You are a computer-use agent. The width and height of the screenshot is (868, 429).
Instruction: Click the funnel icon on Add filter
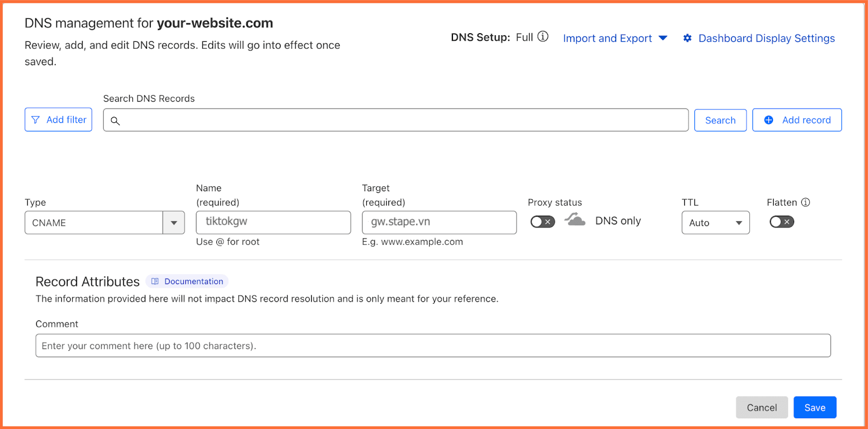[x=35, y=120]
